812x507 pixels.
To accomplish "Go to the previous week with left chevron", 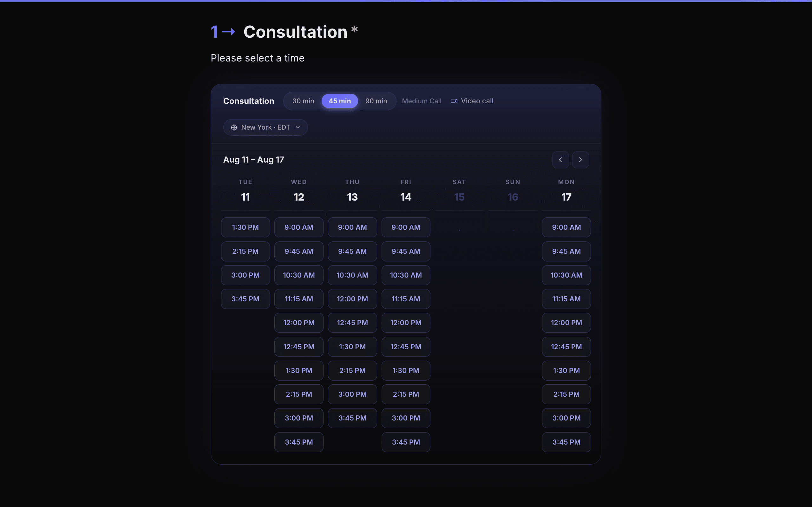I will [560, 160].
